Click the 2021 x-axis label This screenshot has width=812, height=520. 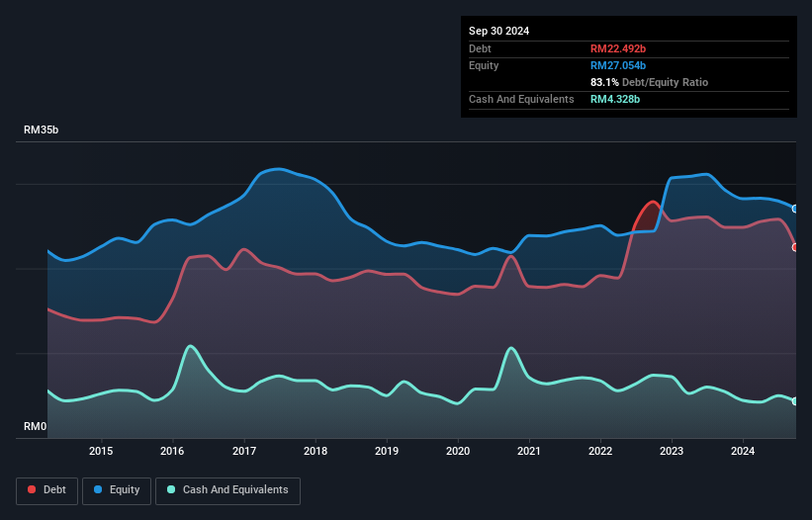click(x=529, y=451)
